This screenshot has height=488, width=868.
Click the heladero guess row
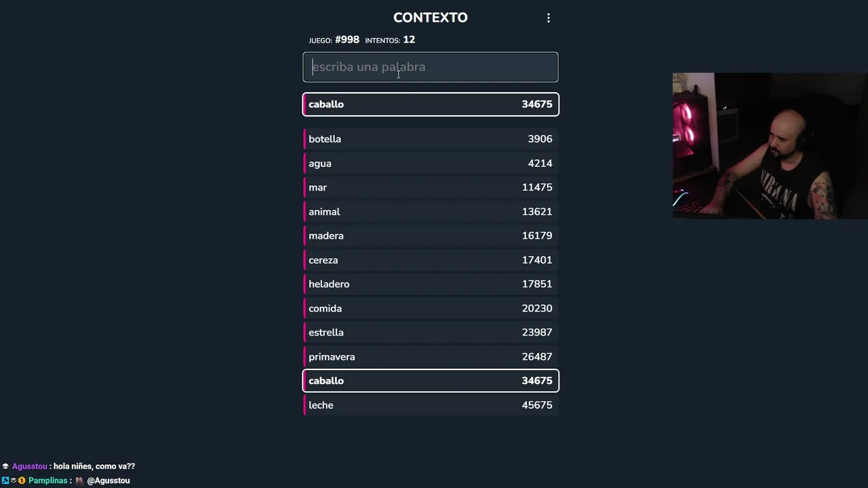pyautogui.click(x=431, y=284)
